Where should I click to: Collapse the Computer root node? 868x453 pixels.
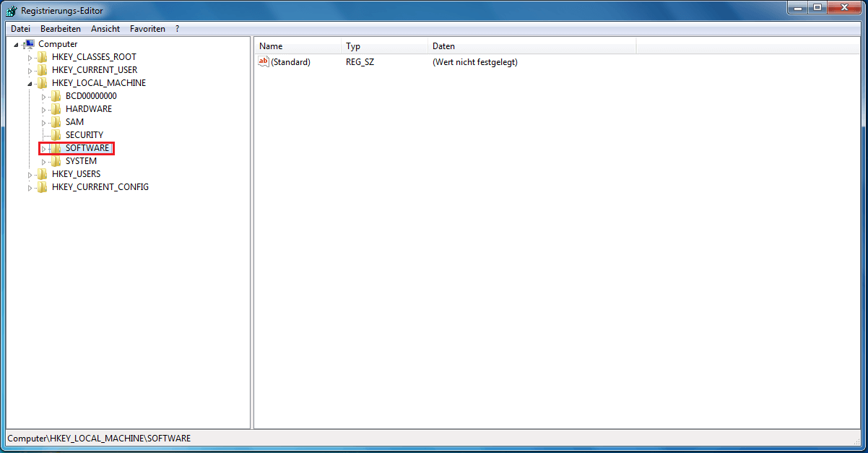point(16,45)
